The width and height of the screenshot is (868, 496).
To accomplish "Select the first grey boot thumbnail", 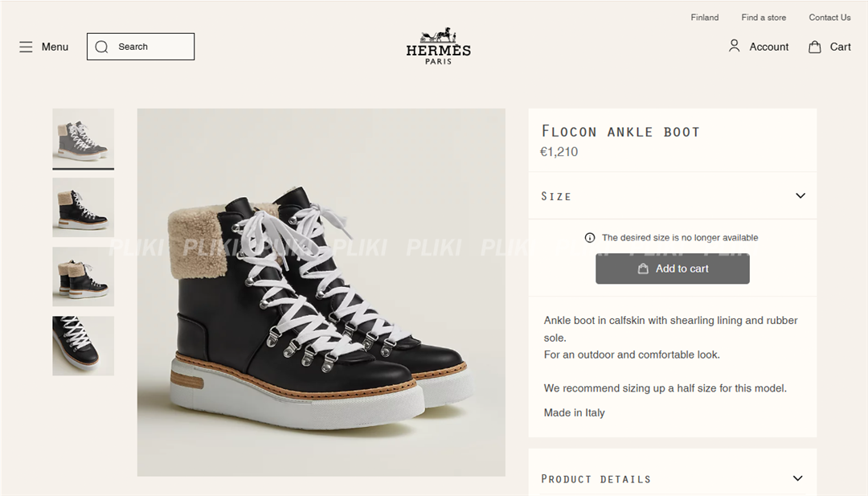I will click(x=83, y=138).
